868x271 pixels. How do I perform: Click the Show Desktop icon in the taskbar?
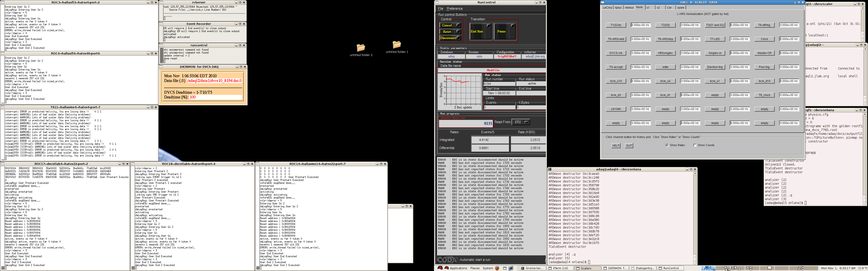[x=505, y=268]
